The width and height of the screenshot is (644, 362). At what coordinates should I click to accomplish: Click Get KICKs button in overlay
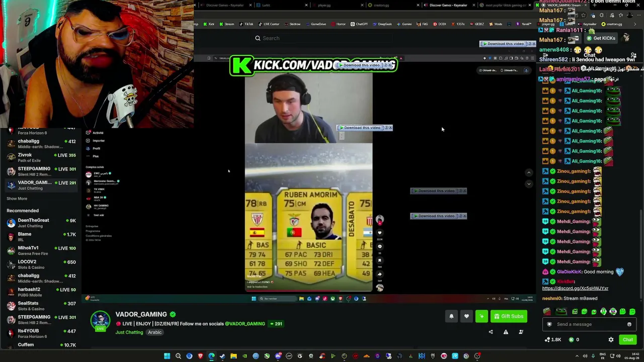point(601,38)
